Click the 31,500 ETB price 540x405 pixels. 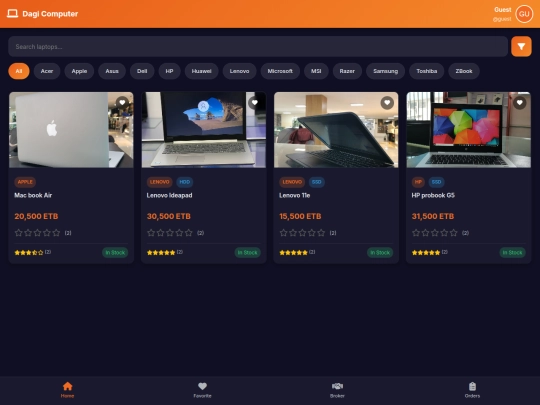[x=433, y=216]
